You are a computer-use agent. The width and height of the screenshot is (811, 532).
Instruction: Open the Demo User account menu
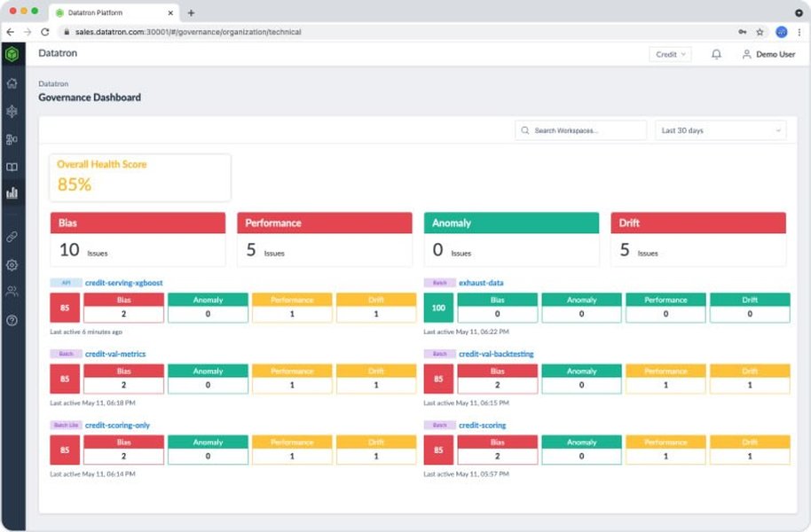(x=768, y=54)
